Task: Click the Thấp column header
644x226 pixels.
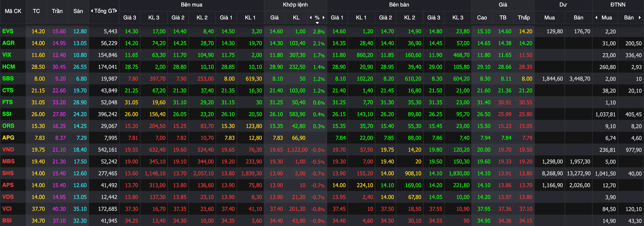Action: coord(524,17)
